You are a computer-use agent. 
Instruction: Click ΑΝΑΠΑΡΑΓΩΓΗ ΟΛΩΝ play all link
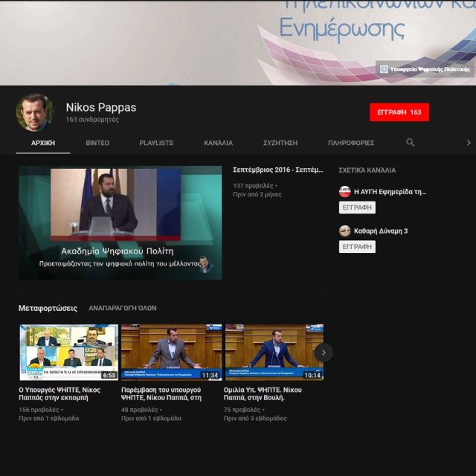pos(123,308)
